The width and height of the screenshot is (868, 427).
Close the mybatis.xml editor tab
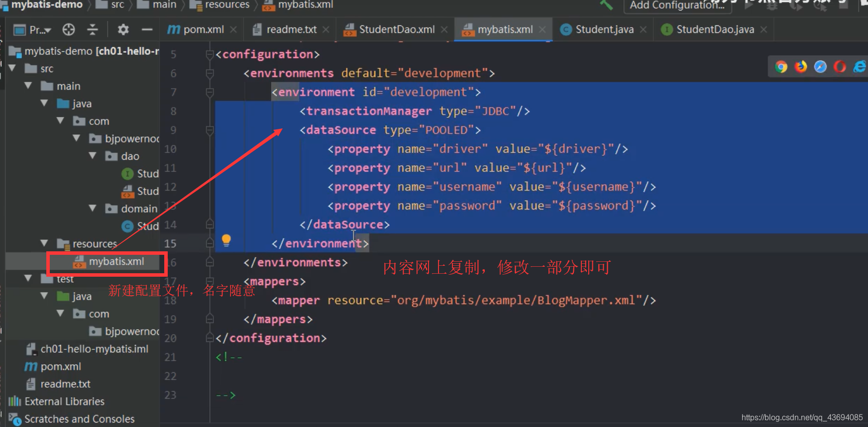tap(542, 30)
